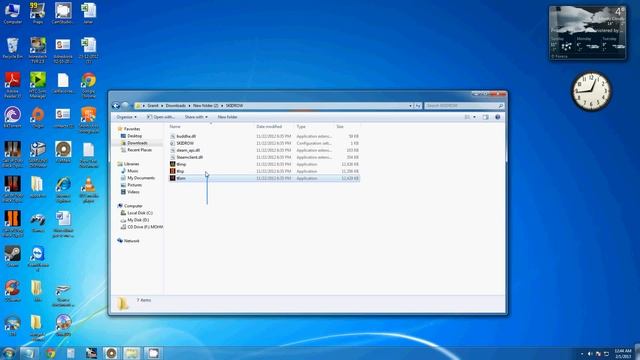This screenshot has width=640, height=360.
Task: Open Explorer help question mark icon
Action: (x=498, y=117)
